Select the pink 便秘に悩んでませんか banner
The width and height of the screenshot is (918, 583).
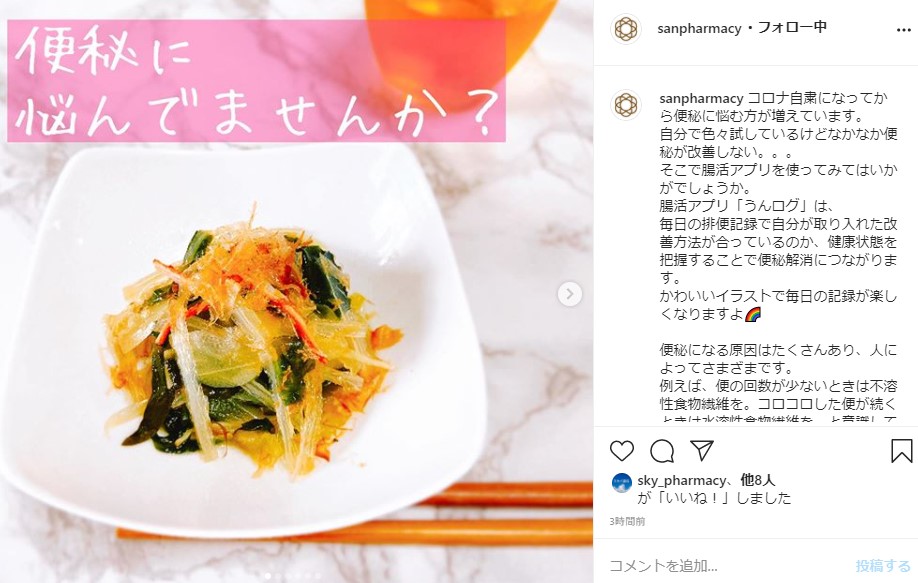[x=256, y=81]
